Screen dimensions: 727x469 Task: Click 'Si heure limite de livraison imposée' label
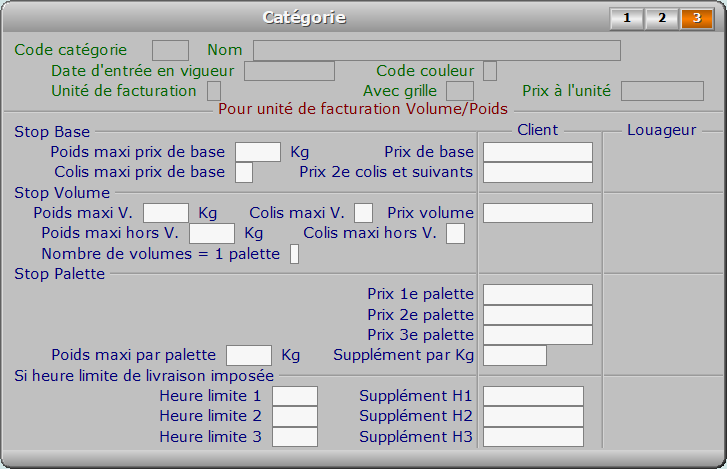click(144, 376)
